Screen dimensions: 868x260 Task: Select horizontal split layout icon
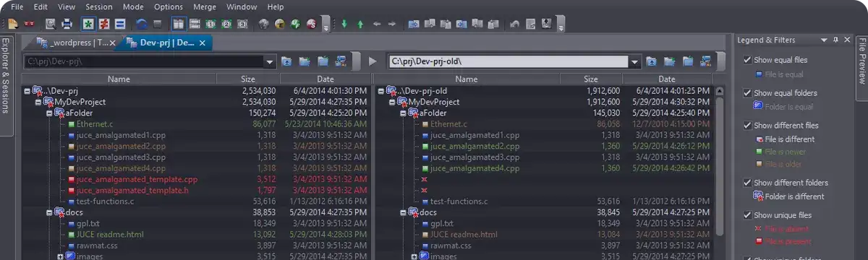[195, 24]
